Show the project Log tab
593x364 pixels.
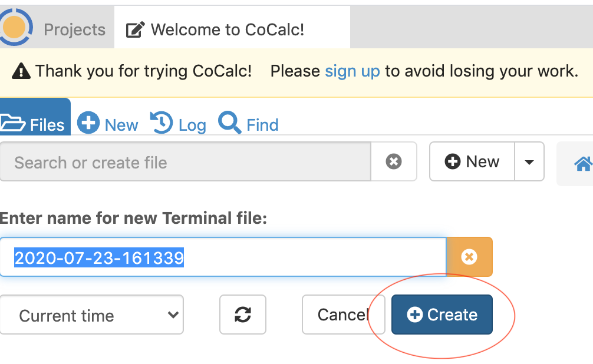pyautogui.click(x=178, y=124)
